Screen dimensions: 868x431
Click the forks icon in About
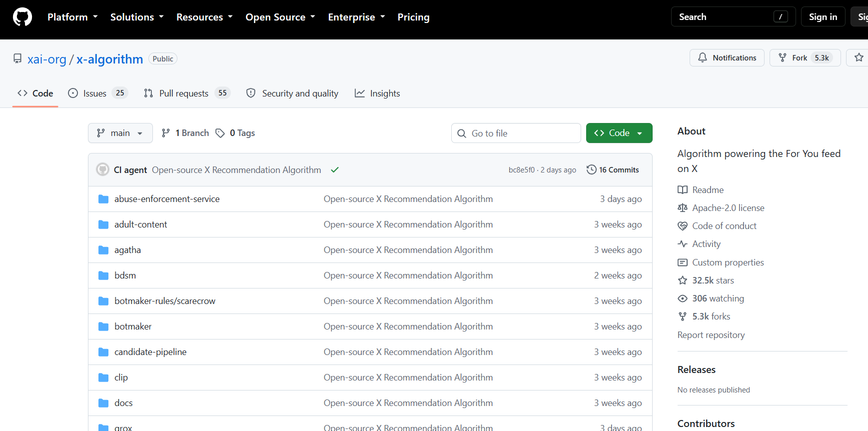point(683,316)
